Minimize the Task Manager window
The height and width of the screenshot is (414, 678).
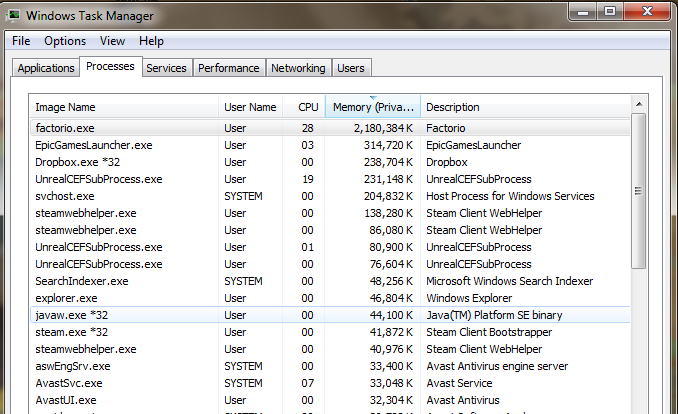(x=583, y=11)
